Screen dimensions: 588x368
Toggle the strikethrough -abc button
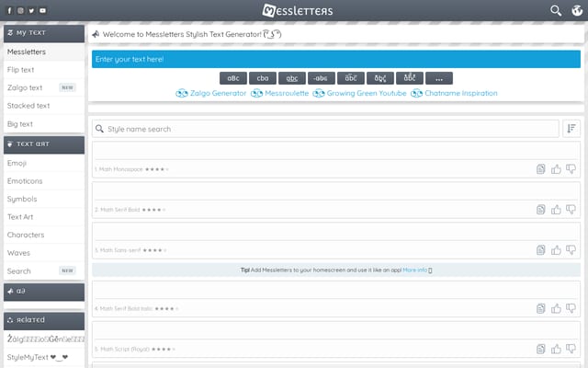click(x=322, y=78)
